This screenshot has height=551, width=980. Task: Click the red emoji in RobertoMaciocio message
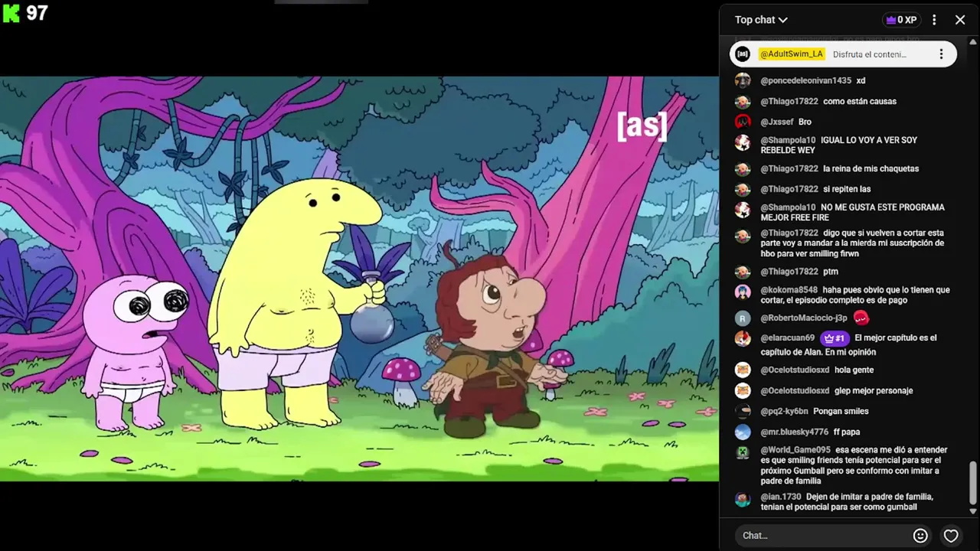pyautogui.click(x=861, y=318)
